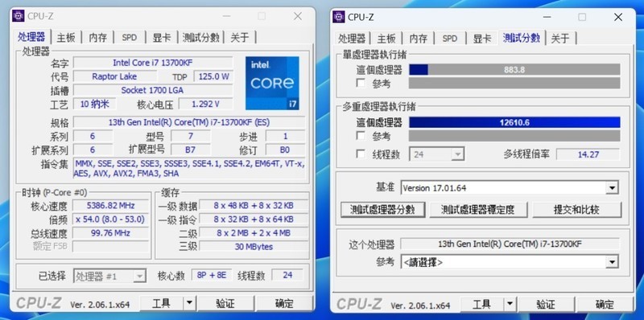
Task: Click 验证 button in right window
Action: point(547,305)
